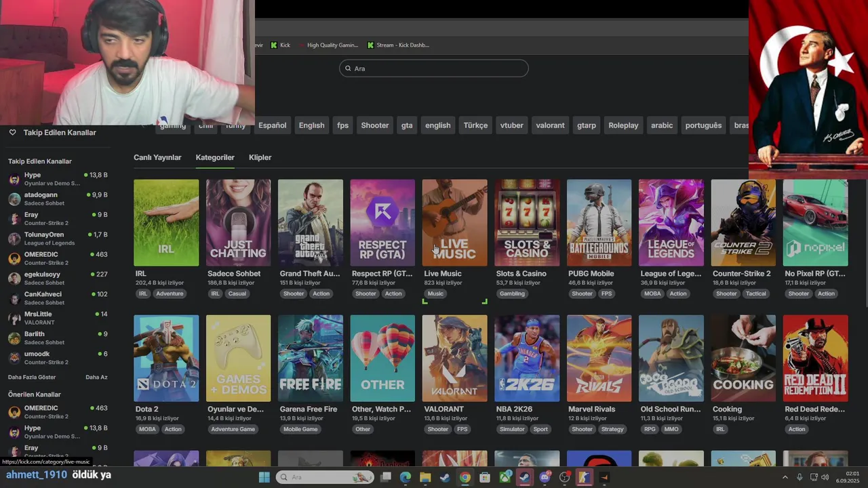Image resolution: width=868 pixels, height=488 pixels.
Task: Open Hype channel avatar in followed list
Action: coord(14,179)
